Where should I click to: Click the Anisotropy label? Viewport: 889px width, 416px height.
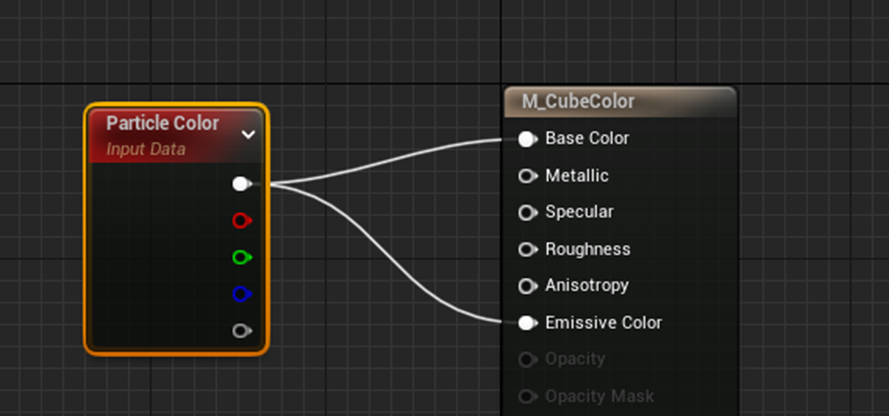587,285
